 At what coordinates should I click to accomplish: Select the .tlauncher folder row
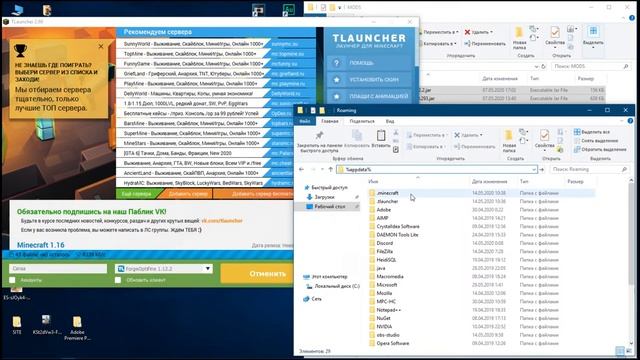(x=481, y=201)
